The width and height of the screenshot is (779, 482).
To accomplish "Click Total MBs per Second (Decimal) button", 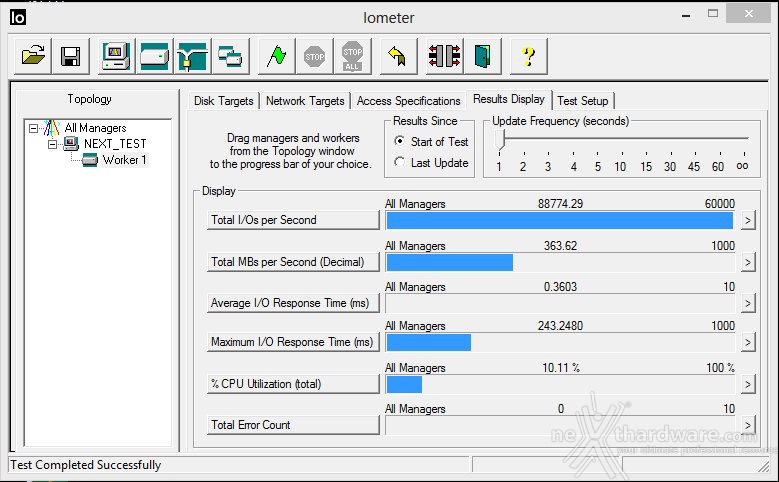I will pos(293,262).
